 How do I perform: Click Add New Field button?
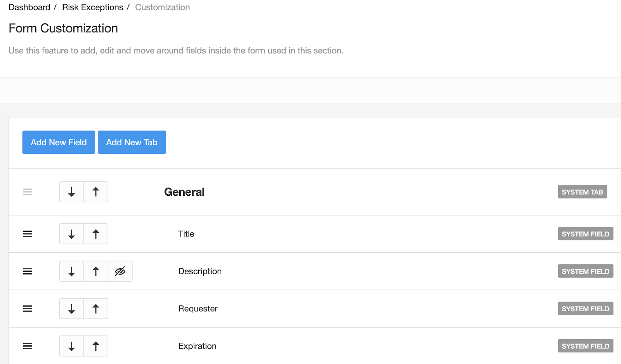59,142
